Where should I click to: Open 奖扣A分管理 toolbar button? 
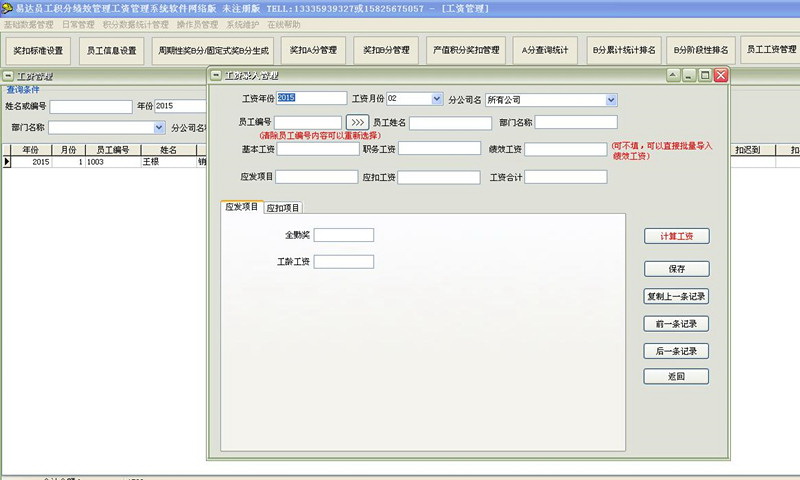tap(313, 50)
